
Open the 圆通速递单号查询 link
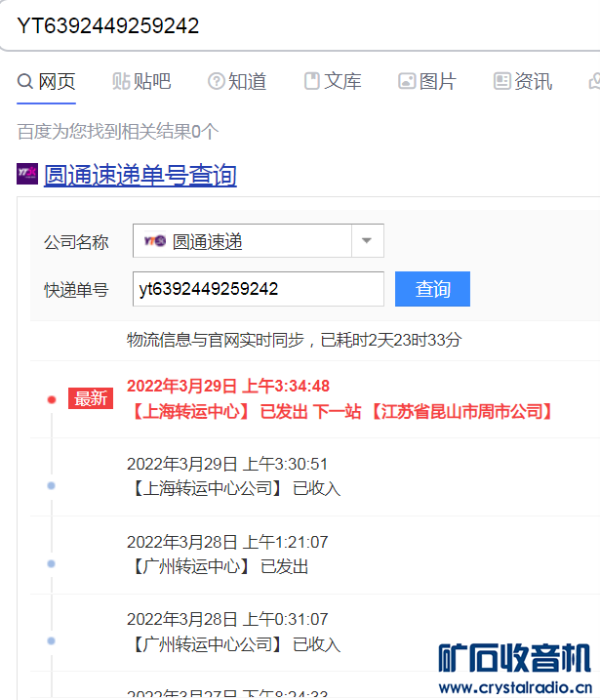[x=140, y=175]
